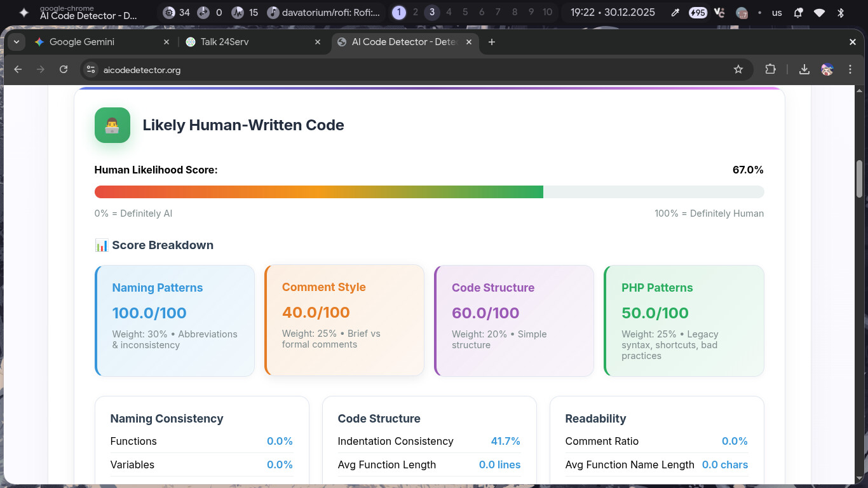Click the page vertical scrollbar thumb
Viewport: 868px width, 488px height.
click(859, 179)
